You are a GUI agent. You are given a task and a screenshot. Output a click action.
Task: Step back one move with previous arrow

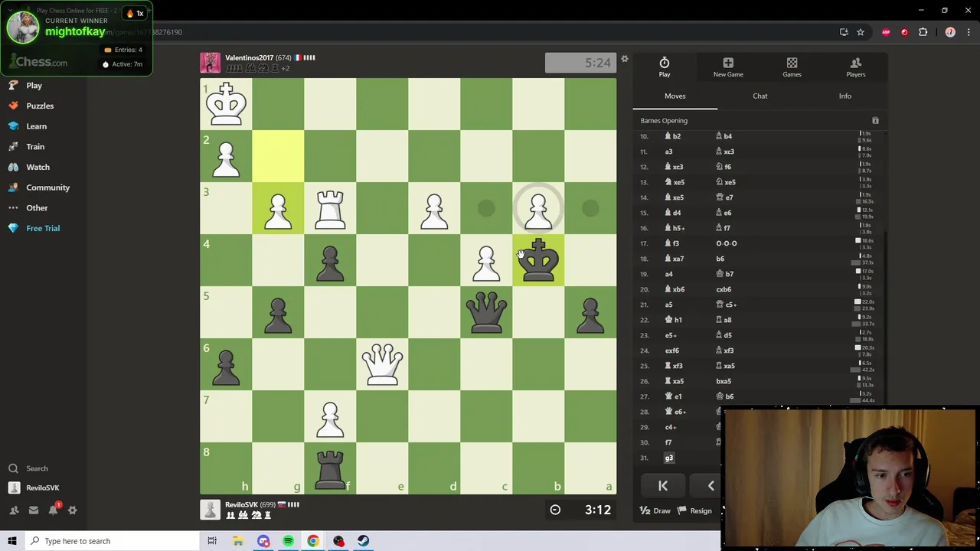pos(710,486)
